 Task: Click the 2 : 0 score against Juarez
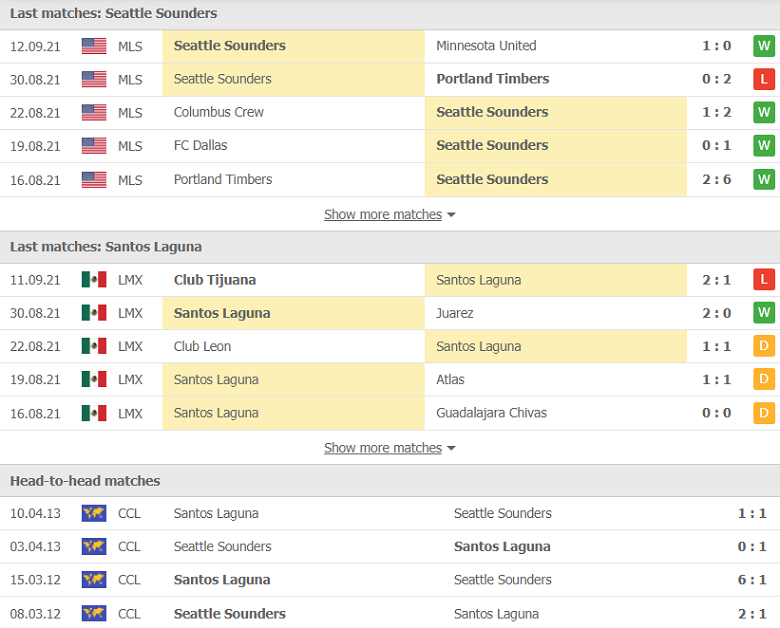716,314
